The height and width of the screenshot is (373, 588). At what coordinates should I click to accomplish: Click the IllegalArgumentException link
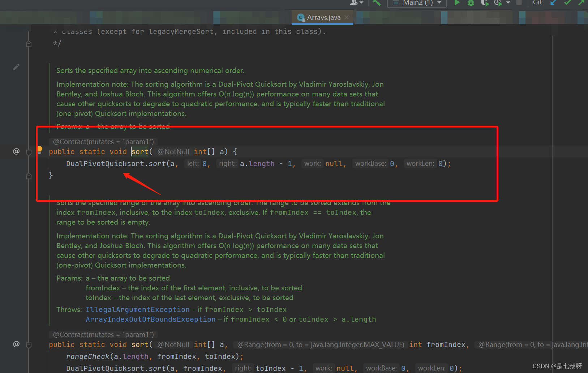[137, 309]
